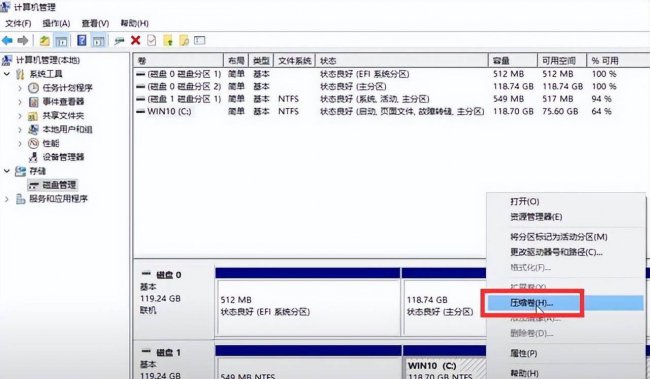Select the (磁盘 0 磁盘分区 1) volume row

[x=391, y=74]
